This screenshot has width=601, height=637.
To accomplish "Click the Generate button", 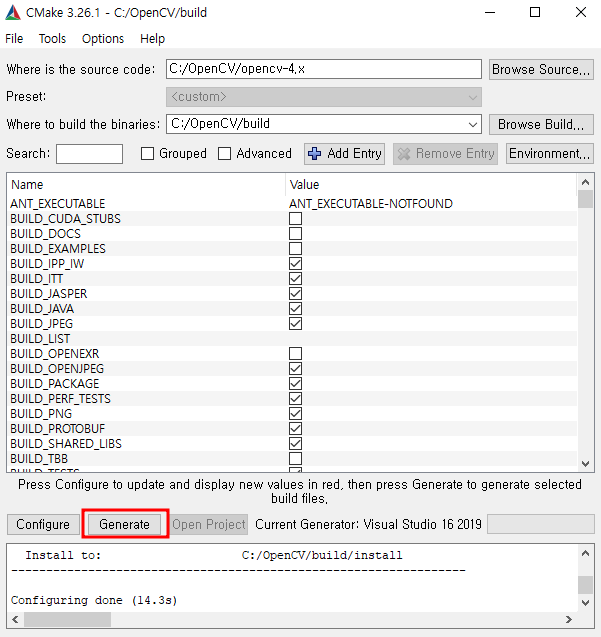I will click(x=124, y=524).
